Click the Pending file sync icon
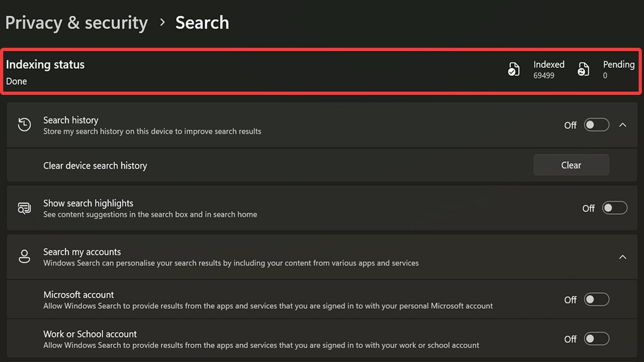The width and height of the screenshot is (644, 362). coord(583,70)
